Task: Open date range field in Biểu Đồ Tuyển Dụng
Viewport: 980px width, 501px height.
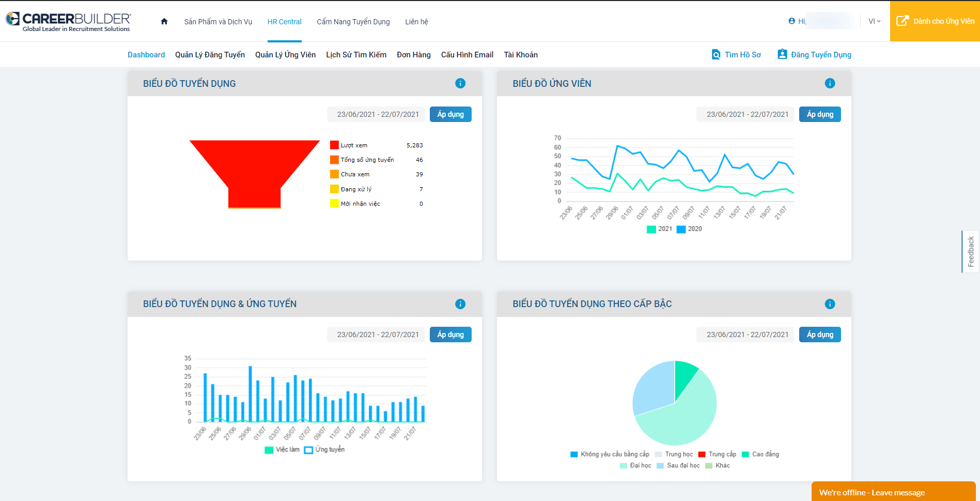Action: [x=376, y=114]
